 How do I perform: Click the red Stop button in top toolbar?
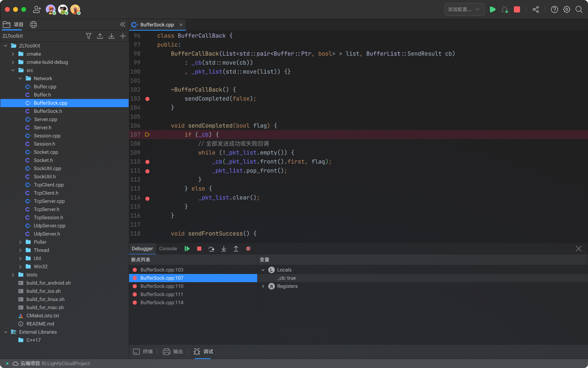(517, 9)
